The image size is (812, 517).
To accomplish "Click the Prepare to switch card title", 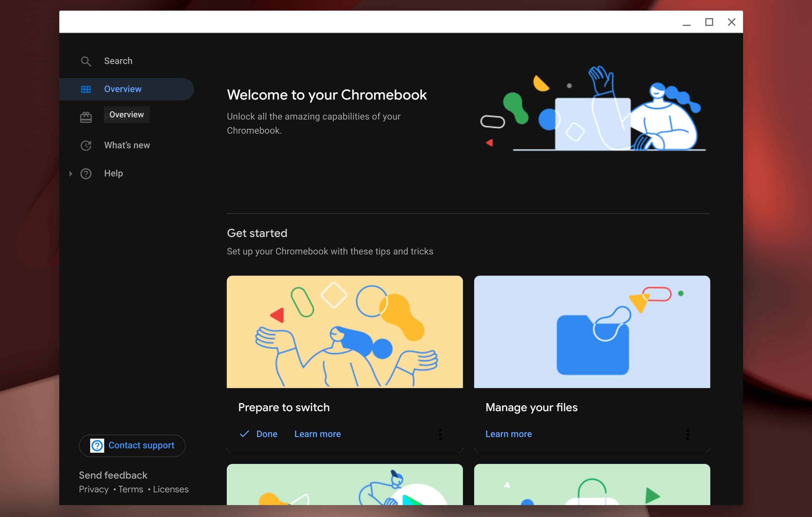I will pos(284,407).
